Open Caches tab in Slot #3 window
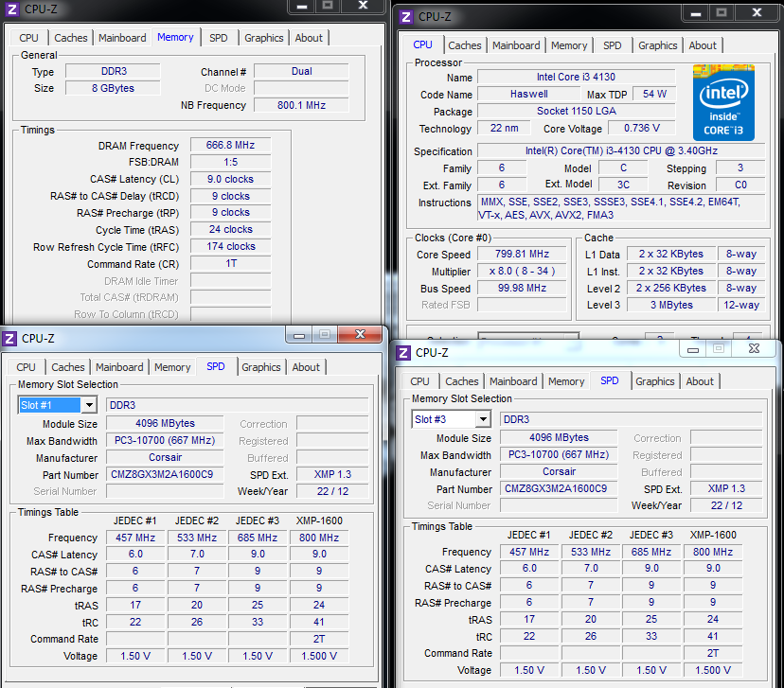This screenshot has width=784, height=688. (x=462, y=381)
